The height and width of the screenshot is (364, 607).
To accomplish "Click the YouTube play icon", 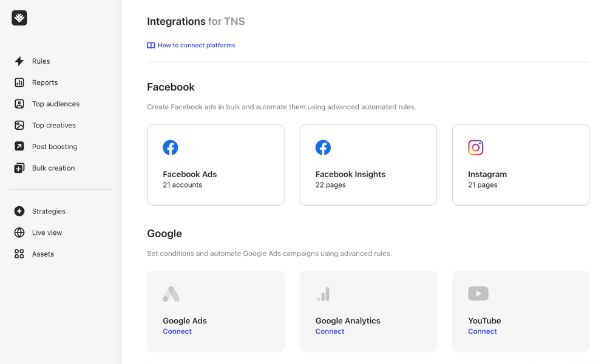I will pyautogui.click(x=478, y=294).
